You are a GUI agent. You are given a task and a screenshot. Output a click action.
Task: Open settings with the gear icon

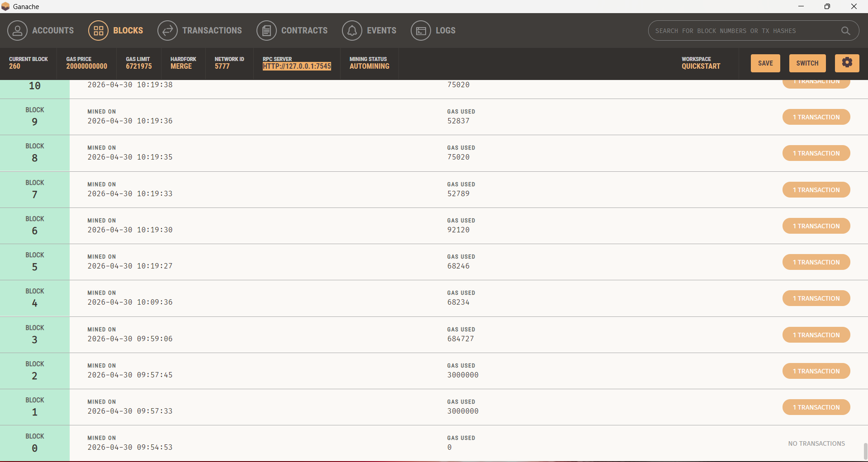point(847,63)
